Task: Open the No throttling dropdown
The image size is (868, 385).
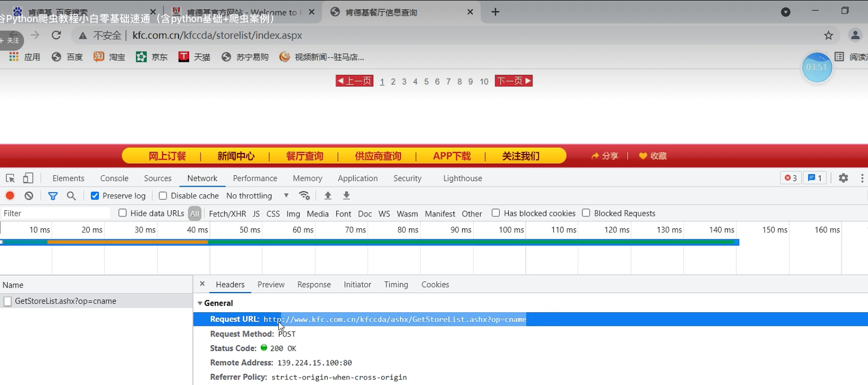Action: tap(257, 196)
